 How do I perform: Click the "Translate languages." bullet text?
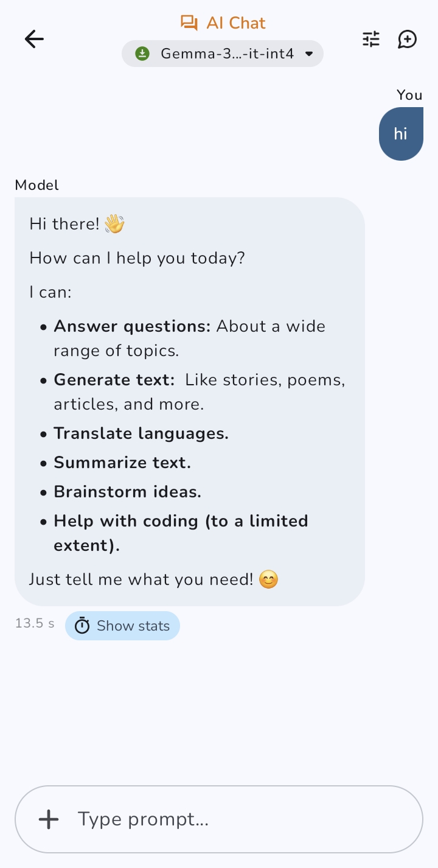point(141,433)
